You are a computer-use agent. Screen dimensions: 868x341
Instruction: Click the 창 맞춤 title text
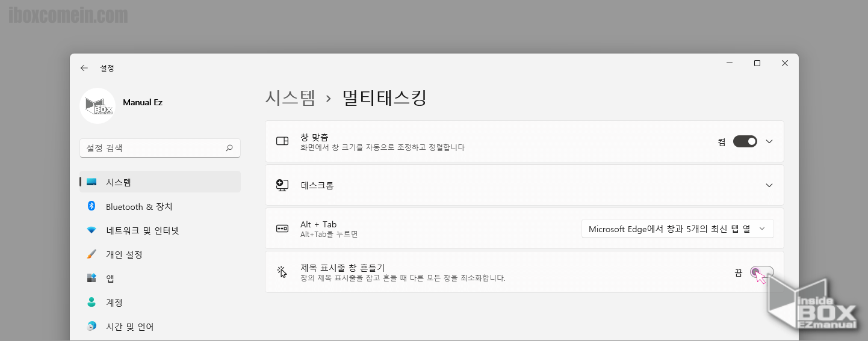[x=314, y=137]
